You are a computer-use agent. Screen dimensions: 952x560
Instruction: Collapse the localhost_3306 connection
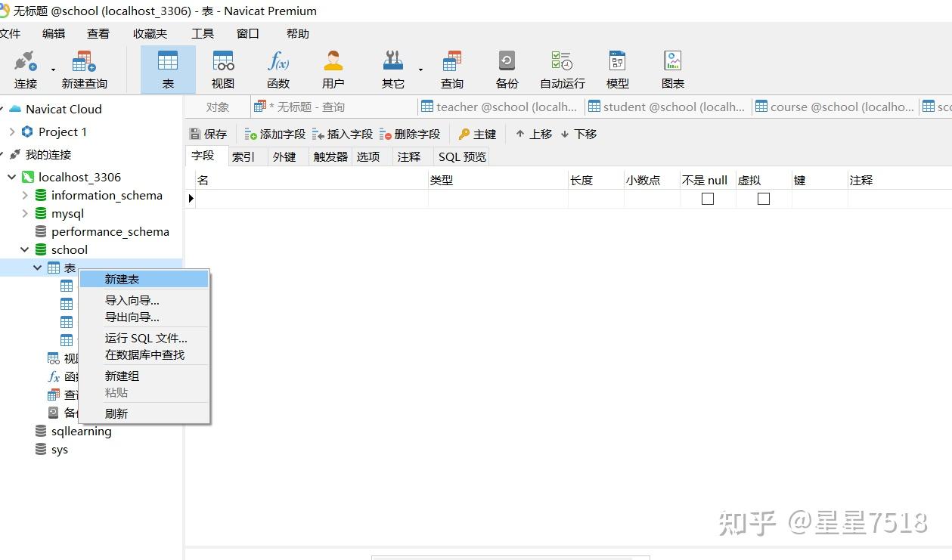pyautogui.click(x=12, y=177)
